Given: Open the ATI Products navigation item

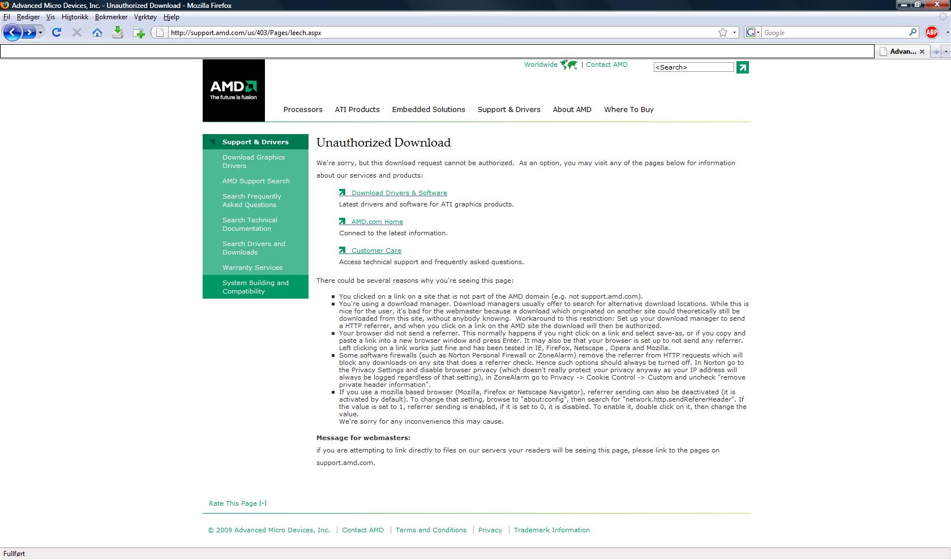Looking at the screenshot, I should click(357, 110).
